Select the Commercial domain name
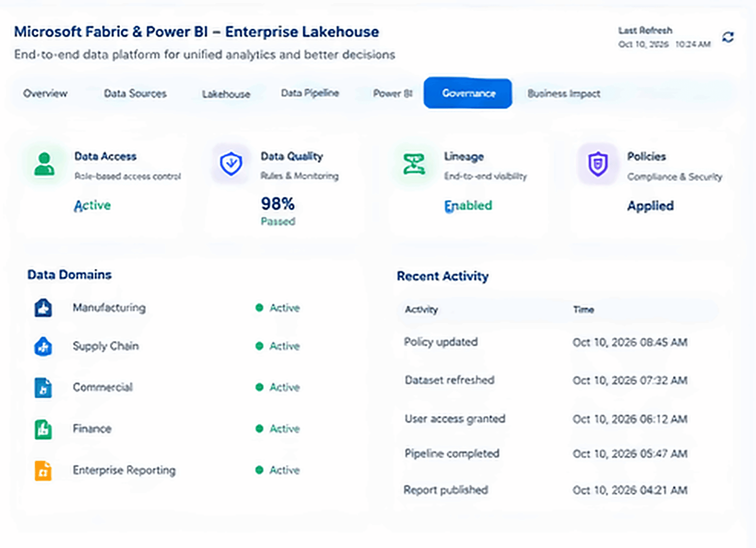756x548 pixels. point(103,387)
